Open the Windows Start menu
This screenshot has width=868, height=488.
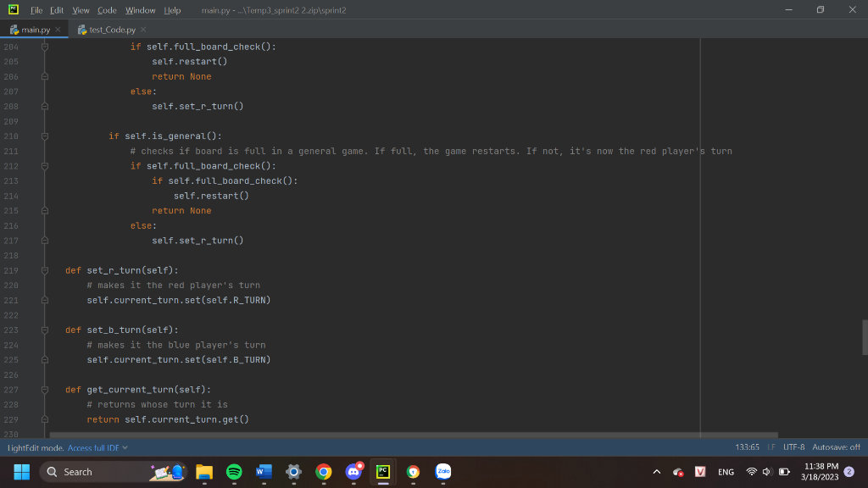[21, 472]
